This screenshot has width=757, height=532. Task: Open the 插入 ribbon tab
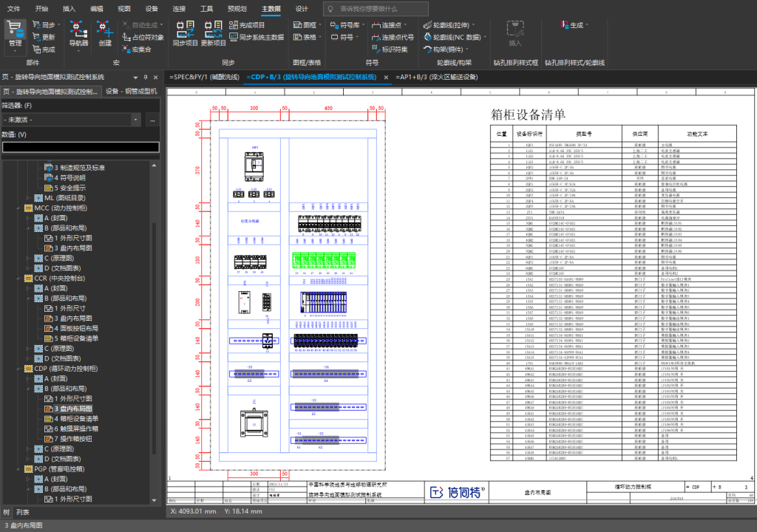pyautogui.click(x=69, y=9)
